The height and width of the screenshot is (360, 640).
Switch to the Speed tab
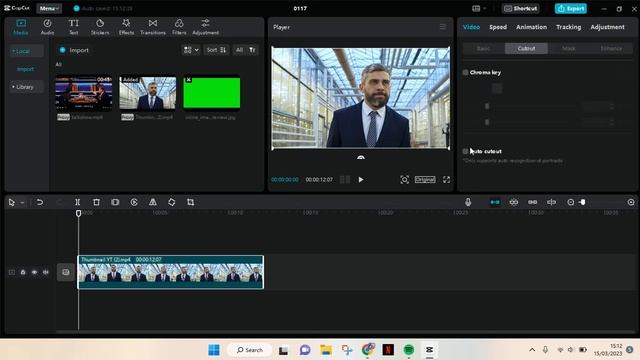click(498, 27)
